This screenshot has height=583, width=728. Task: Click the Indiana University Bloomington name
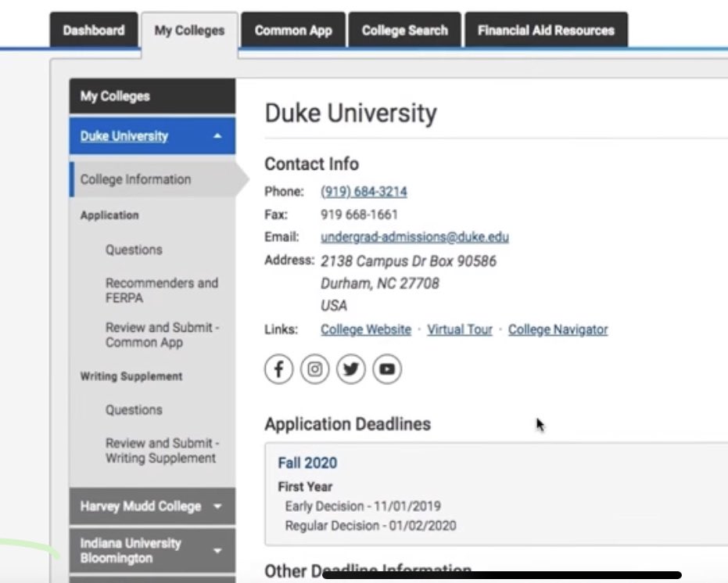(x=131, y=550)
